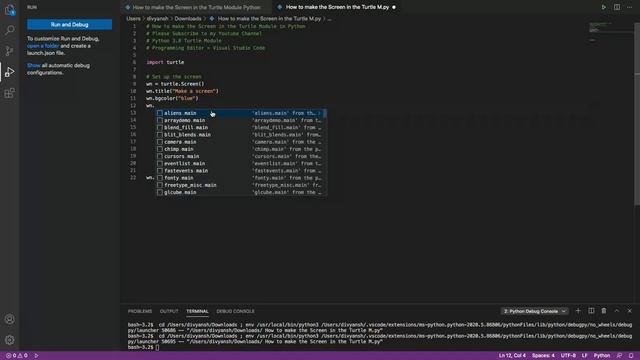
Task: Click 'divyansh' breadcrumb segment
Action: (157, 19)
